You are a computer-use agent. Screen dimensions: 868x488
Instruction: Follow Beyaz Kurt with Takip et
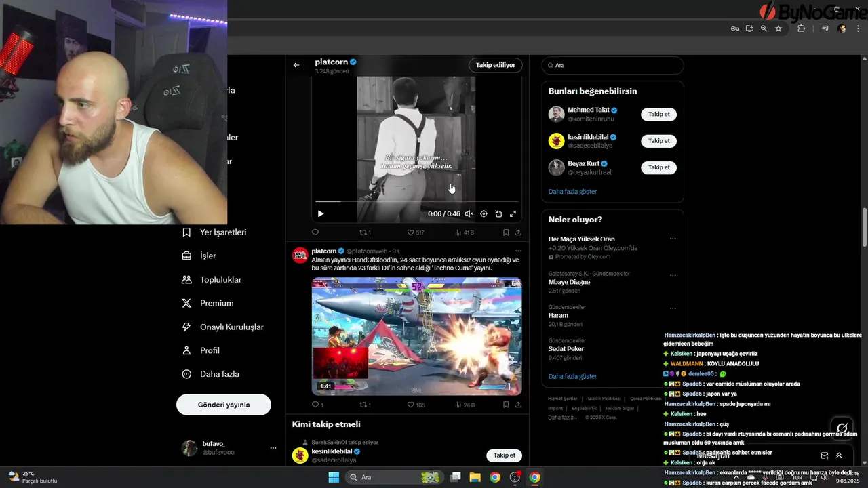click(658, 167)
